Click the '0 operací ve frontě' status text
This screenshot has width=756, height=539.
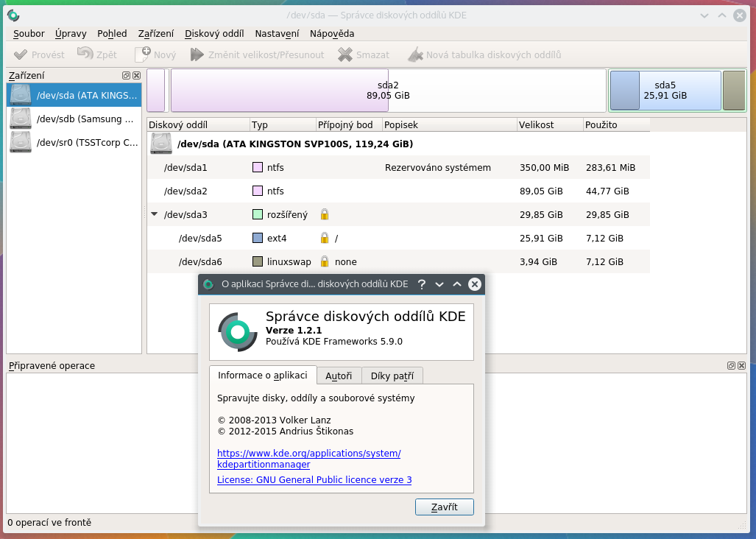49,523
